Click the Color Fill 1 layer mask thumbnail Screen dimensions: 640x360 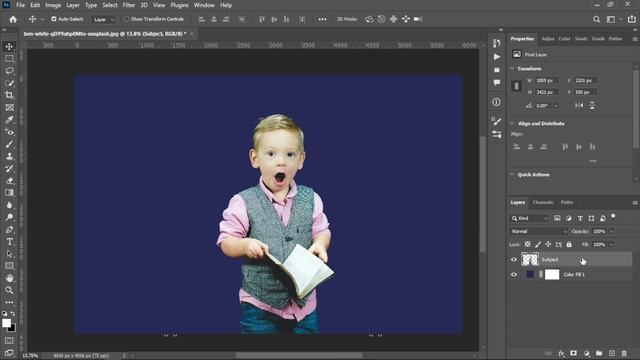pyautogui.click(x=552, y=275)
